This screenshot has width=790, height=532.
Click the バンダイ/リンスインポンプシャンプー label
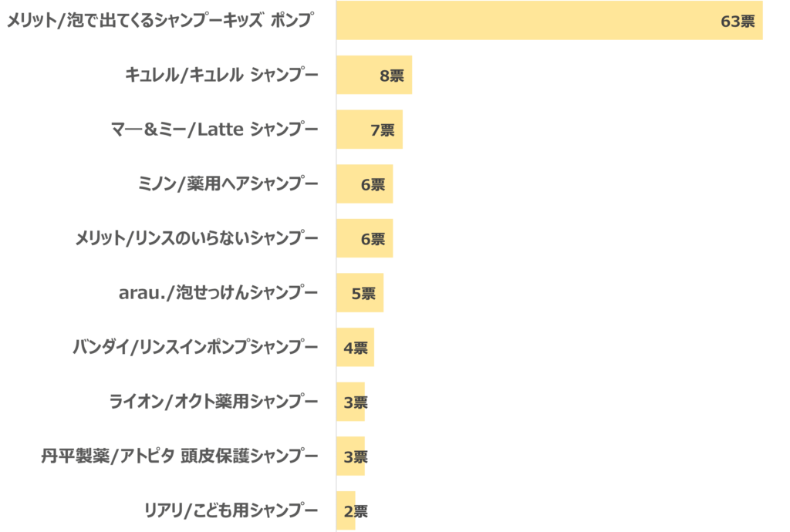pos(195,348)
